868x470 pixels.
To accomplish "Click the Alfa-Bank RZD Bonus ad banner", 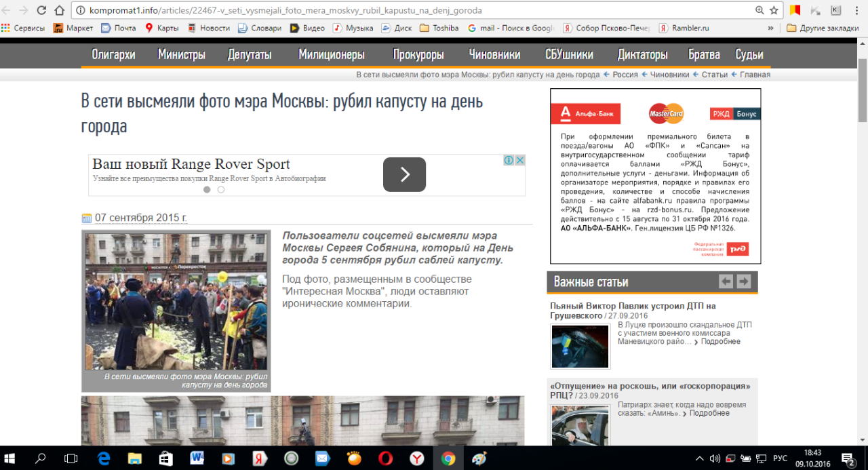I will [x=655, y=176].
